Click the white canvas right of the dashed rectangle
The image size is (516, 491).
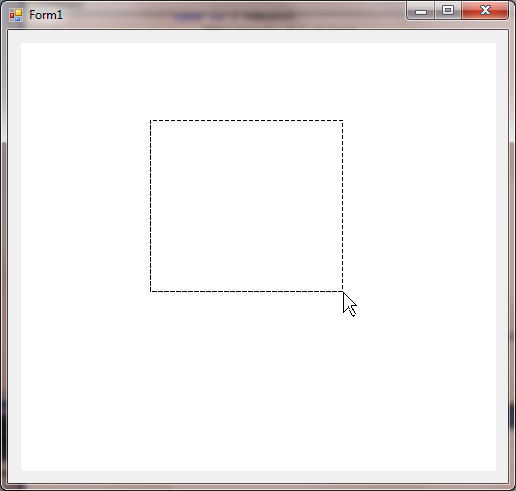420,206
